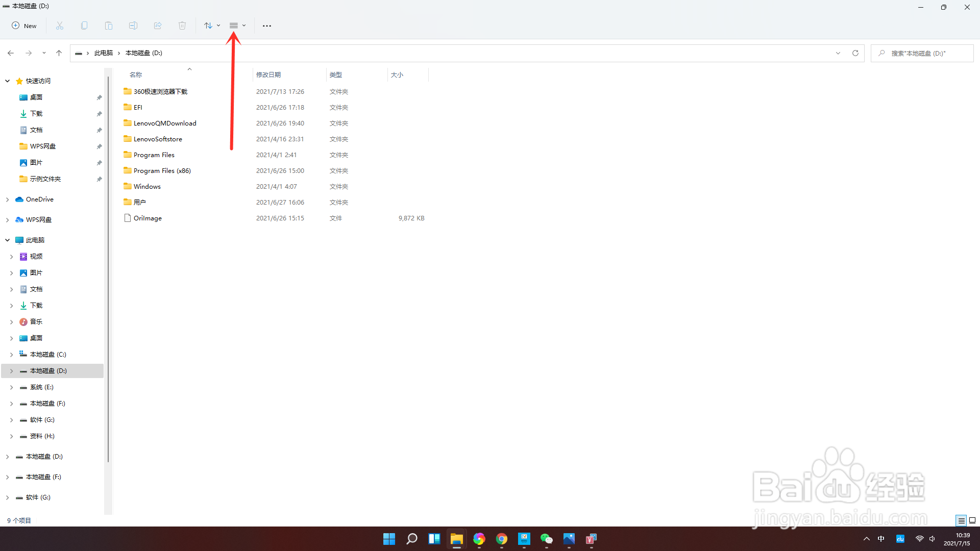Expand the OneDrive tree node
980x551 pixels.
point(8,199)
